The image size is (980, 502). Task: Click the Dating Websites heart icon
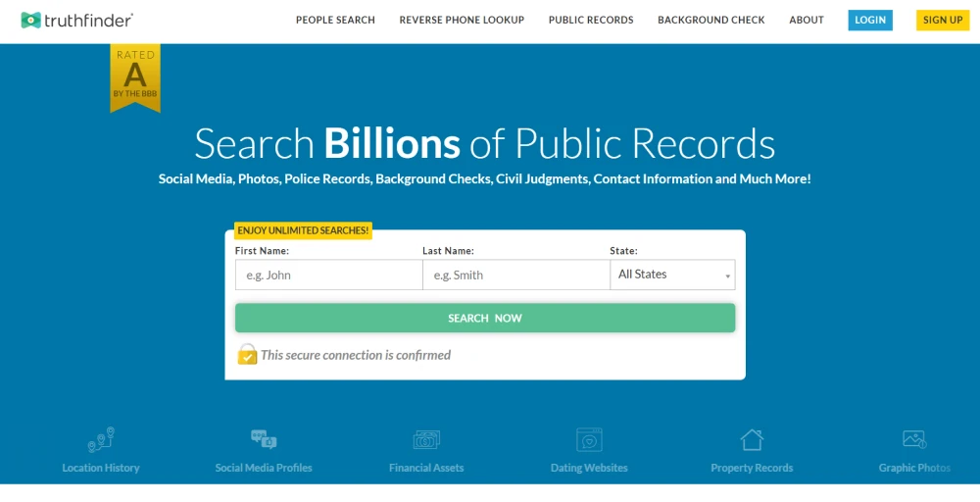(x=589, y=439)
